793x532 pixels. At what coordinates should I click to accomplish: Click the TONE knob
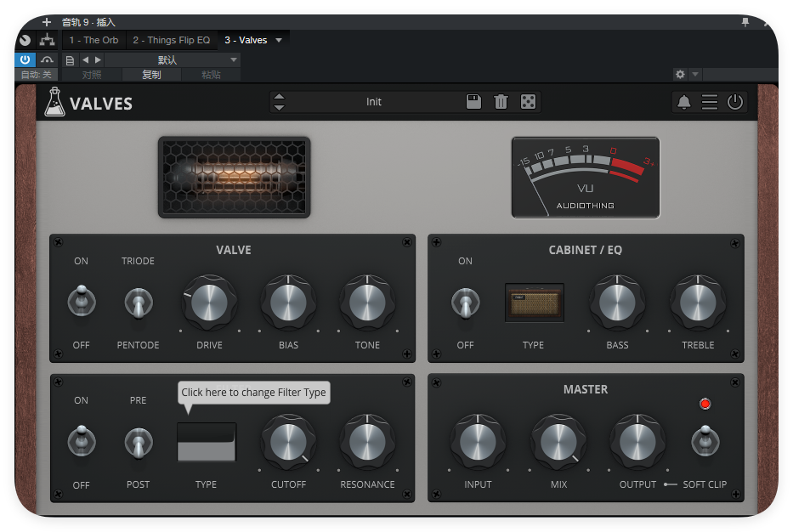(367, 303)
